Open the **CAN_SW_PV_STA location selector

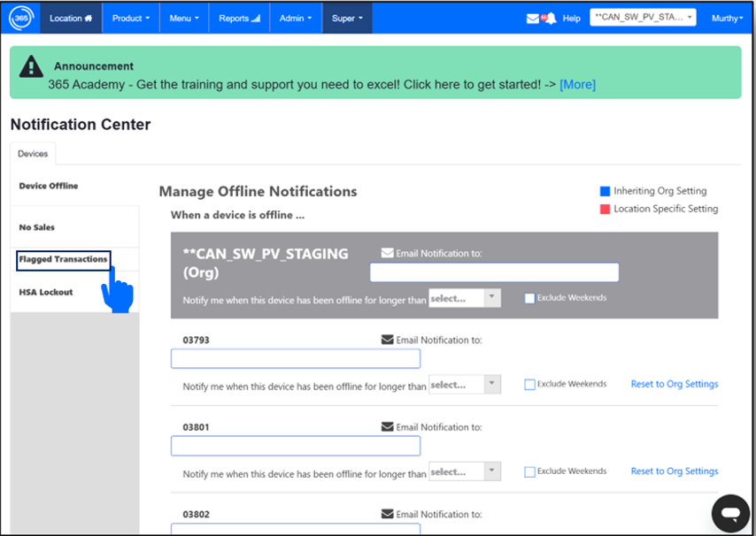(x=642, y=16)
